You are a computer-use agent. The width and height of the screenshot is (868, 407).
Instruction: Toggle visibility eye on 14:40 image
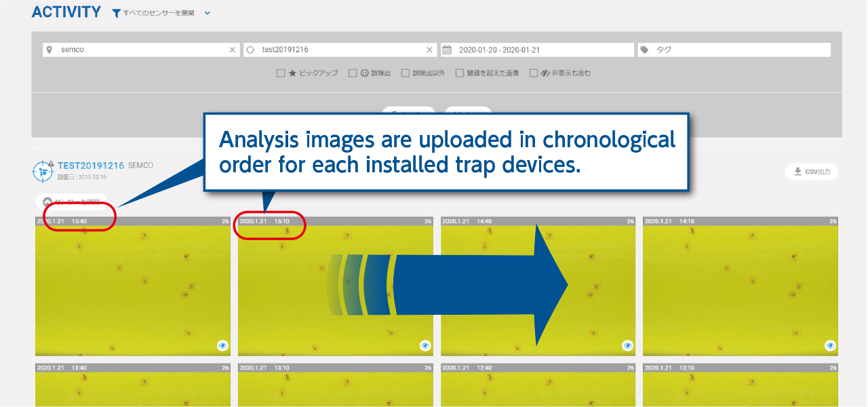627,346
